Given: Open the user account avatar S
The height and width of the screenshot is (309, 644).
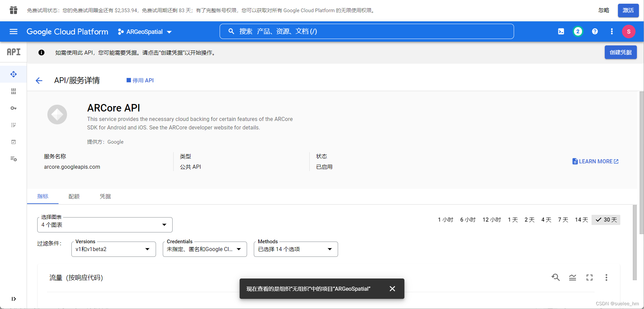Looking at the screenshot, I should point(629,32).
